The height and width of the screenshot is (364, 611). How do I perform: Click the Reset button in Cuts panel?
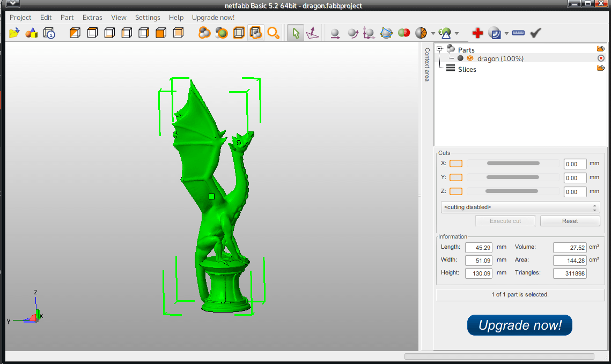point(570,220)
